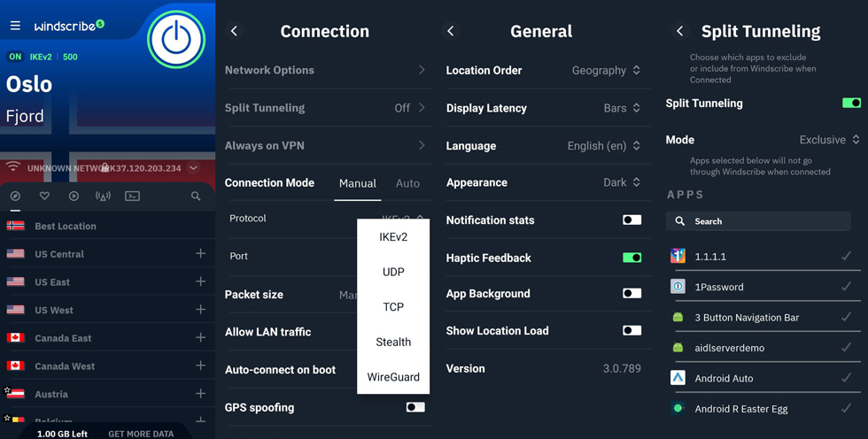Open Network Options settings
Image resolution: width=868 pixels, height=439 pixels.
point(324,70)
